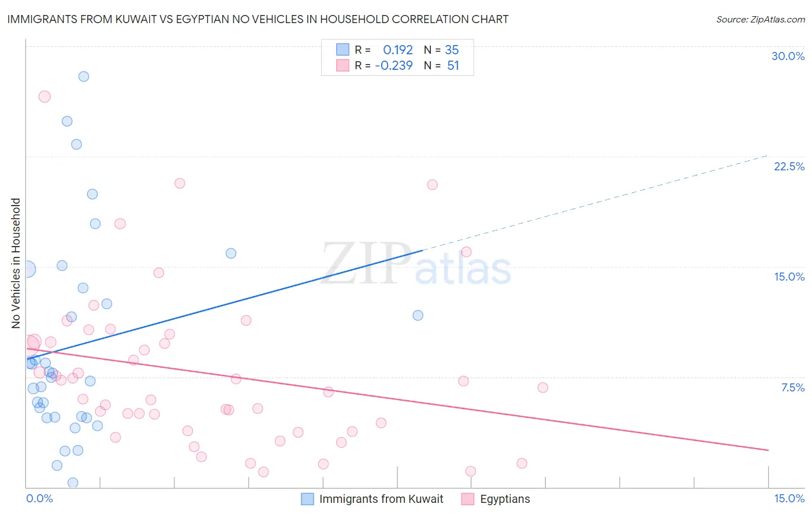812x515 pixels.
Task: Click the dashed blue extrapolation line
Action: click(x=595, y=203)
